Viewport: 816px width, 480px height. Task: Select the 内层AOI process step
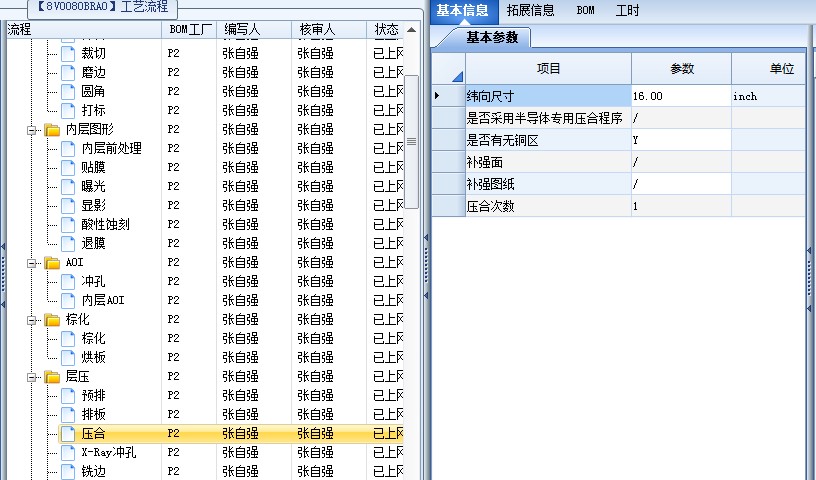pyautogui.click(x=103, y=300)
